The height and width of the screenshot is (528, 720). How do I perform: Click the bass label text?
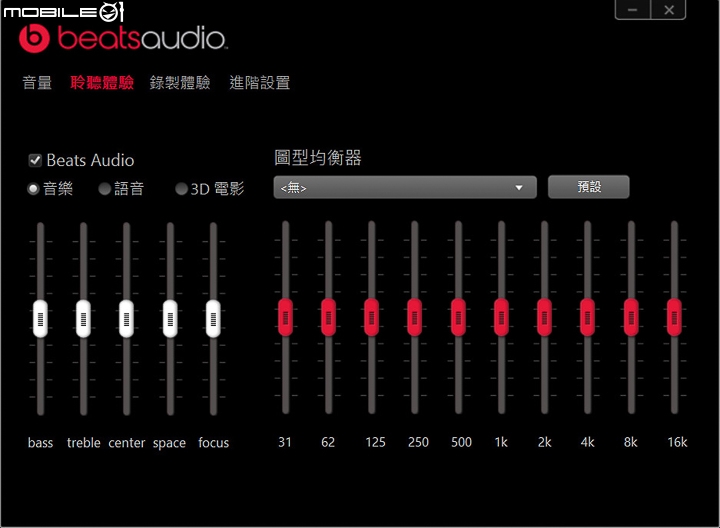[40, 443]
